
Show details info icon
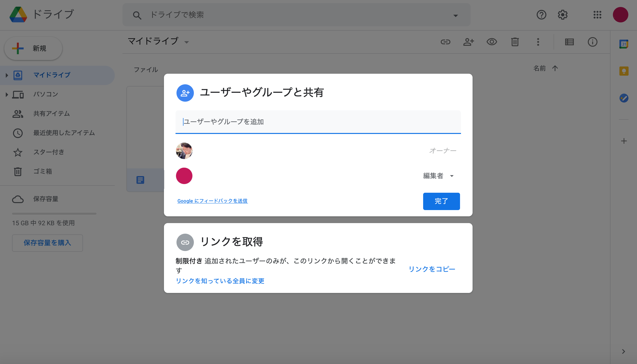pos(592,42)
